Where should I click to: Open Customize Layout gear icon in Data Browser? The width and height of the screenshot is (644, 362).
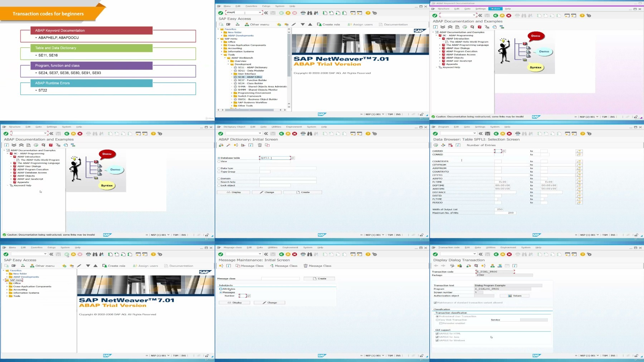(589, 134)
